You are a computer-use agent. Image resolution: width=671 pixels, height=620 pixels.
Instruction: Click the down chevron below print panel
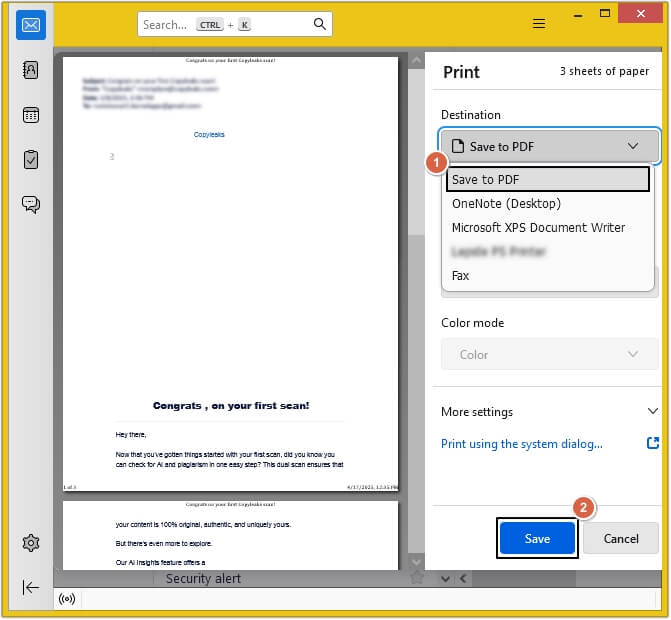pyautogui.click(x=445, y=579)
